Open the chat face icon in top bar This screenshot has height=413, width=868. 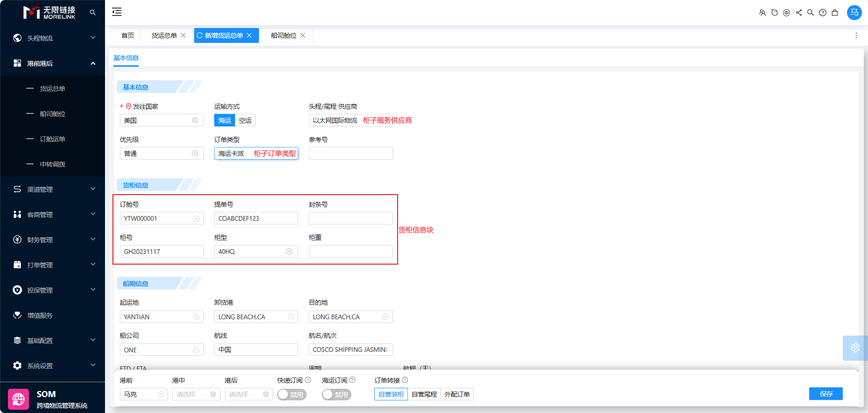[774, 13]
